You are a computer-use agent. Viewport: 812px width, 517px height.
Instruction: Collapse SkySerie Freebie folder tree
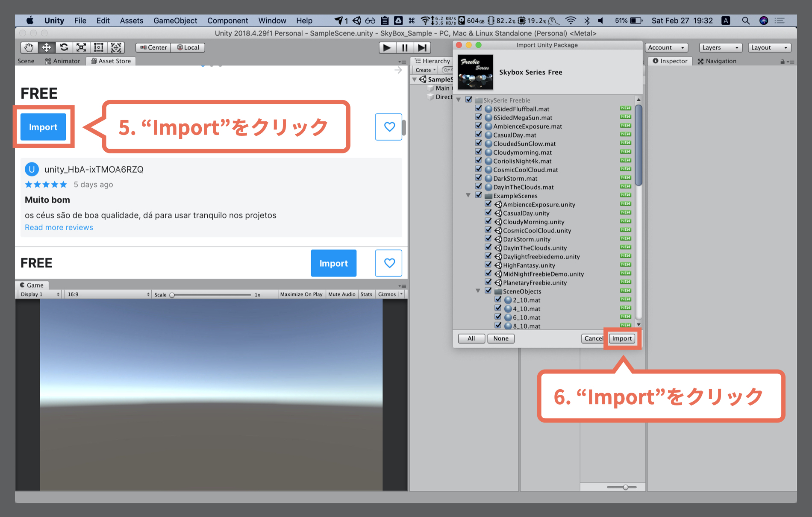click(459, 100)
